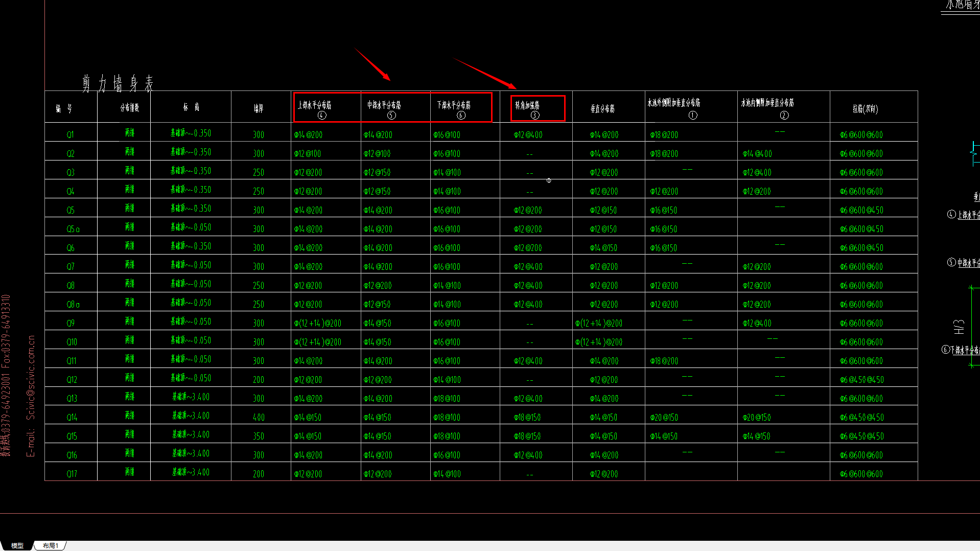
Task: Pick the 中部水平分布筋 ⑤ header
Action: click(384, 109)
